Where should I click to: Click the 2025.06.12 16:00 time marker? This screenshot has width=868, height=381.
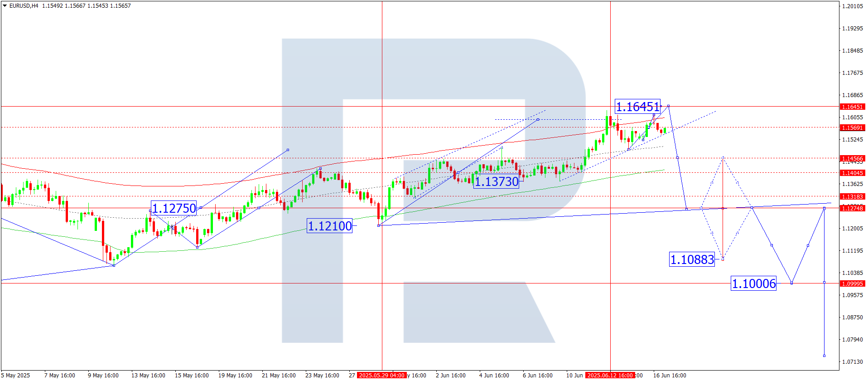pos(610,375)
